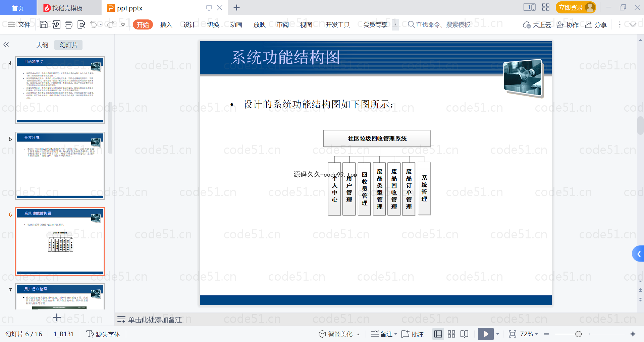Click the fit slide to window icon

(x=513, y=334)
